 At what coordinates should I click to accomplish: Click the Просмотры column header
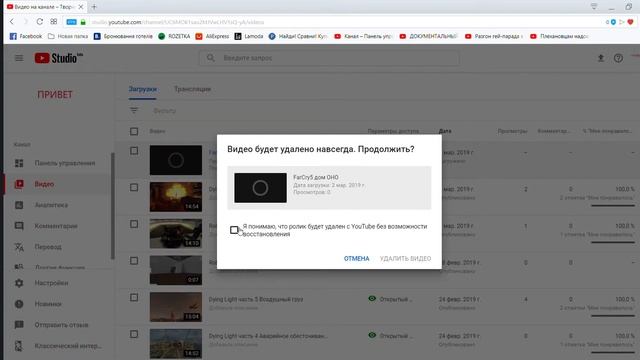click(x=512, y=131)
